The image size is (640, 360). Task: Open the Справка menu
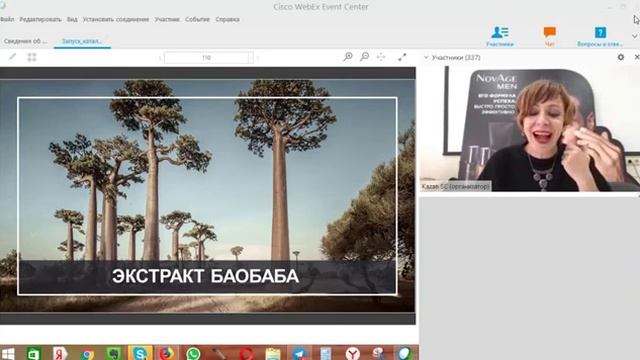[227, 19]
